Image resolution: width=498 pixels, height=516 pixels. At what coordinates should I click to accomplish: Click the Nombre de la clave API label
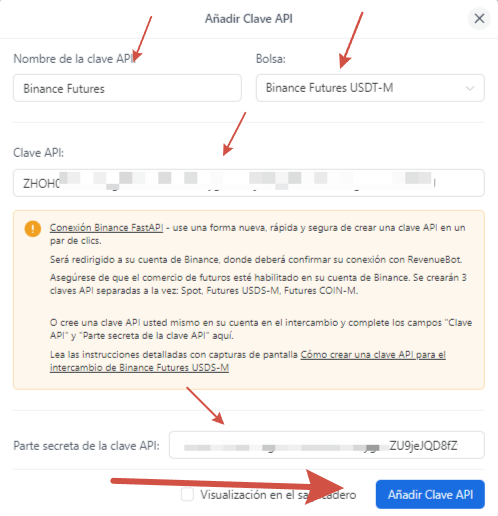point(74,59)
